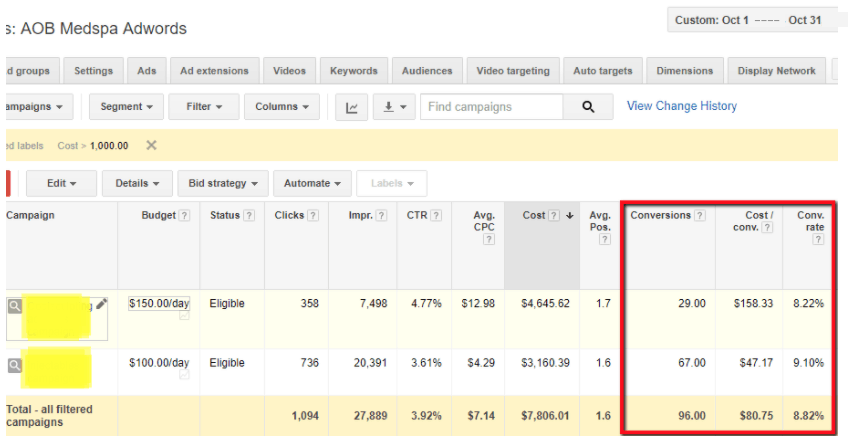Switch to the Ad groups tab
The image size is (848, 448).
[x=31, y=71]
